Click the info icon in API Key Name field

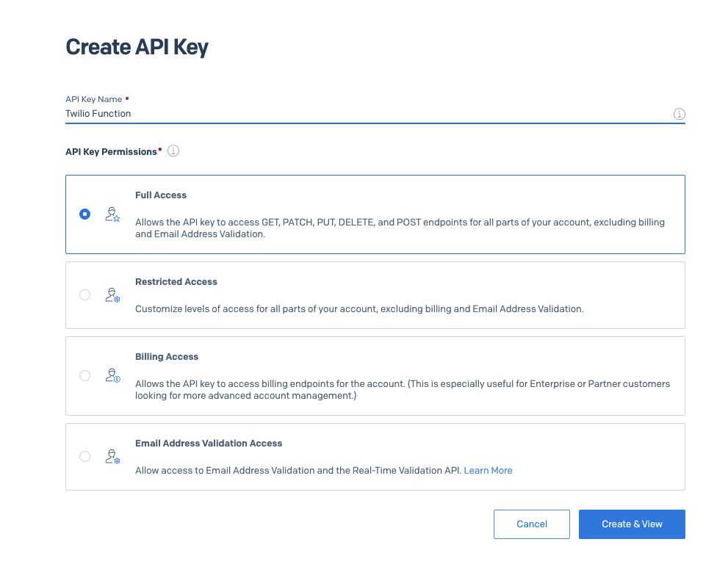pos(679,114)
